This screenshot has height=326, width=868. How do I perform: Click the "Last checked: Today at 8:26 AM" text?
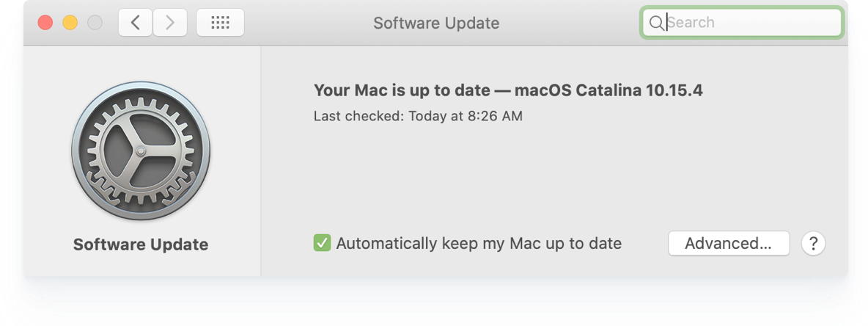click(418, 116)
